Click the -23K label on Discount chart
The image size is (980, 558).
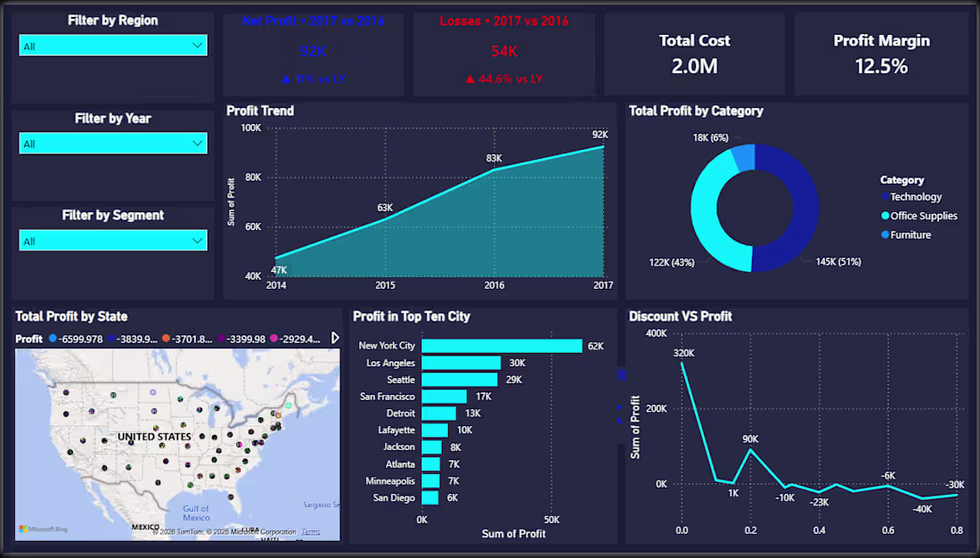[819, 502]
